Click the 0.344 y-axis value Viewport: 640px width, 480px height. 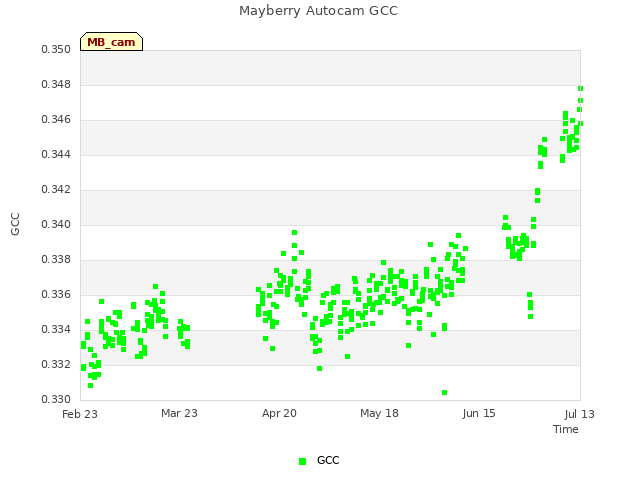coord(56,154)
